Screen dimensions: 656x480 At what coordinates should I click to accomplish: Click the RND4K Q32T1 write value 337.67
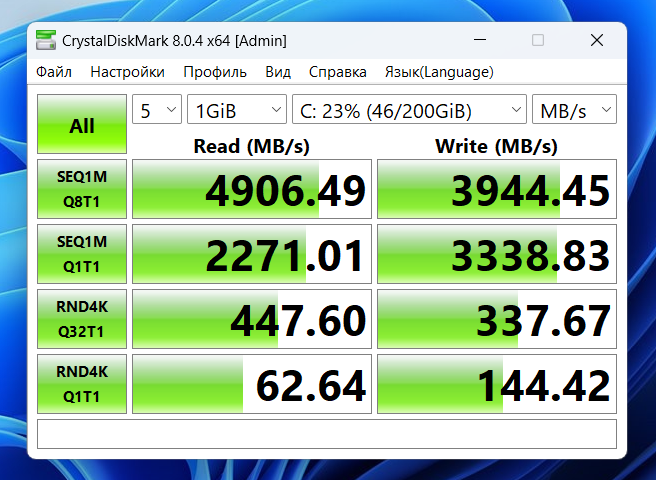(497, 319)
